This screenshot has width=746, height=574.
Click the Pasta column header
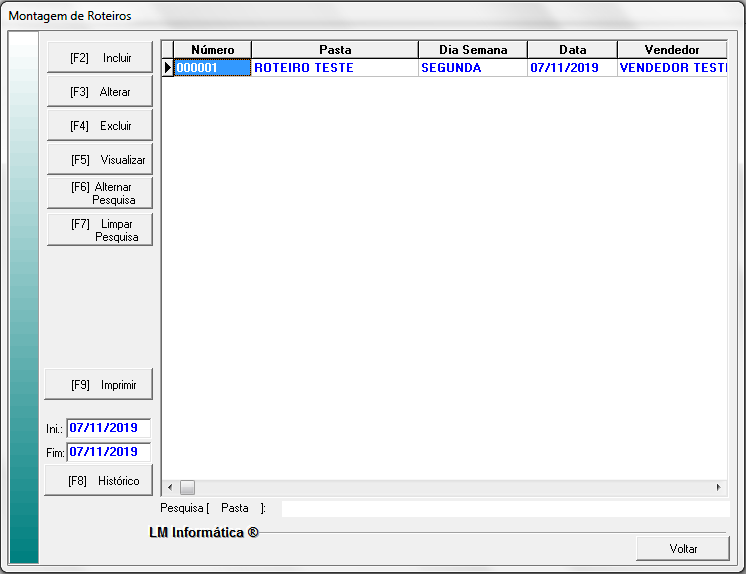click(x=335, y=50)
